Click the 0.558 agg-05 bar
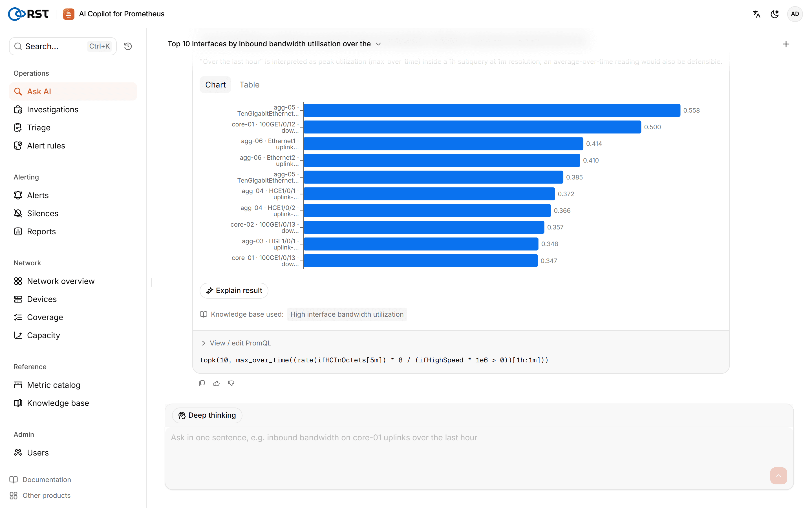This screenshot has height=508, width=812. pos(492,110)
